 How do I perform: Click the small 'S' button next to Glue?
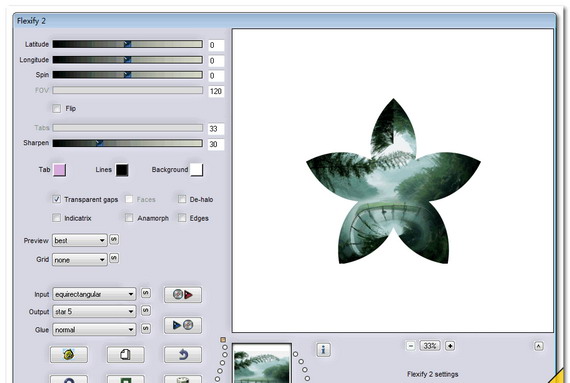point(146,328)
